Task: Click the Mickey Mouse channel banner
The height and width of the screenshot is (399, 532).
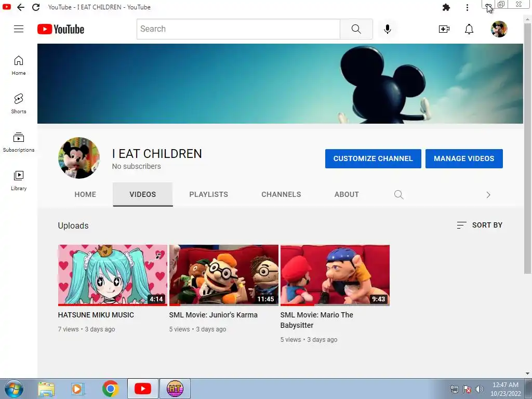Action: click(x=280, y=84)
